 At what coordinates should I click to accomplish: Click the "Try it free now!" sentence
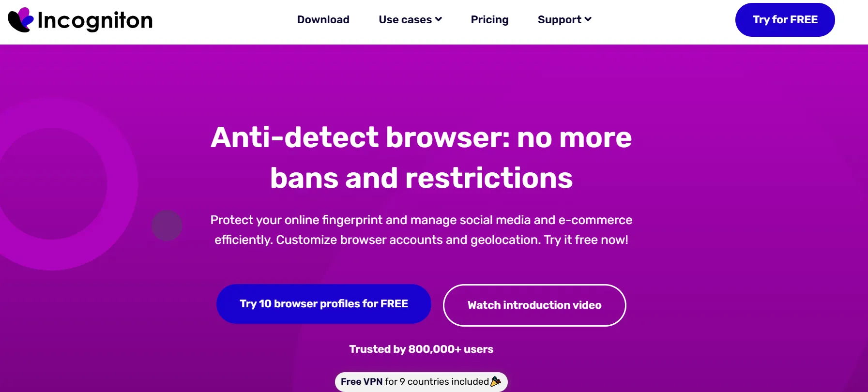click(586, 240)
